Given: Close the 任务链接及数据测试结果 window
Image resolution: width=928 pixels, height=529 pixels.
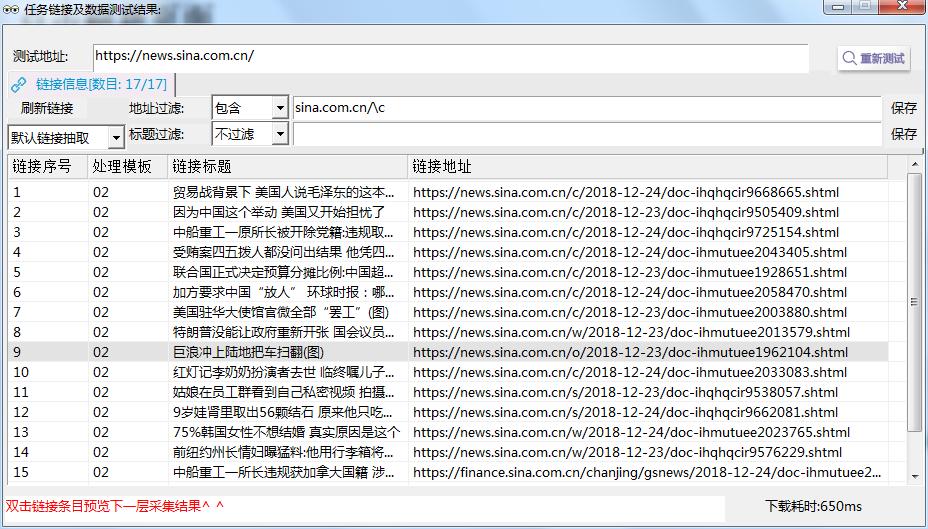Looking at the screenshot, I should pos(903,6).
